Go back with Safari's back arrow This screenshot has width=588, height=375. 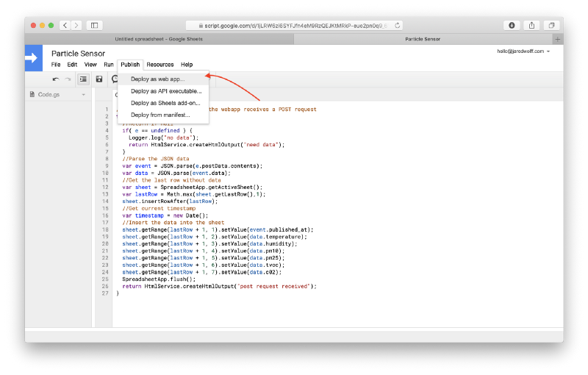[x=65, y=25]
